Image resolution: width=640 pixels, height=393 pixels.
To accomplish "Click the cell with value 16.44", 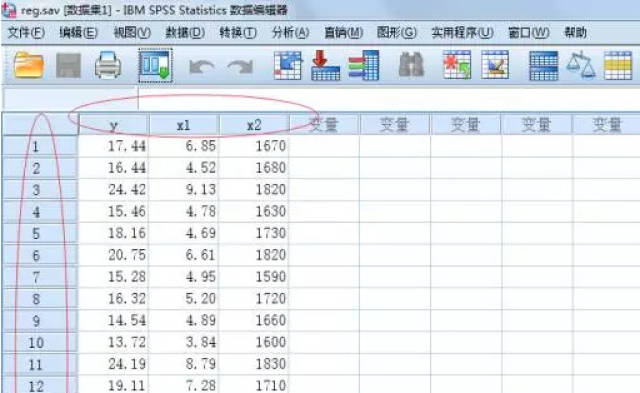I will click(113, 168).
